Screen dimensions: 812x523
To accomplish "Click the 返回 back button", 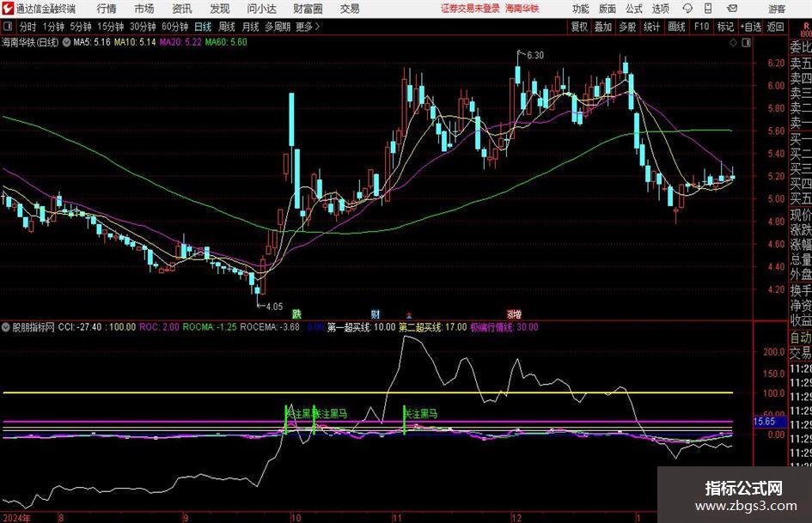I will click(775, 27).
